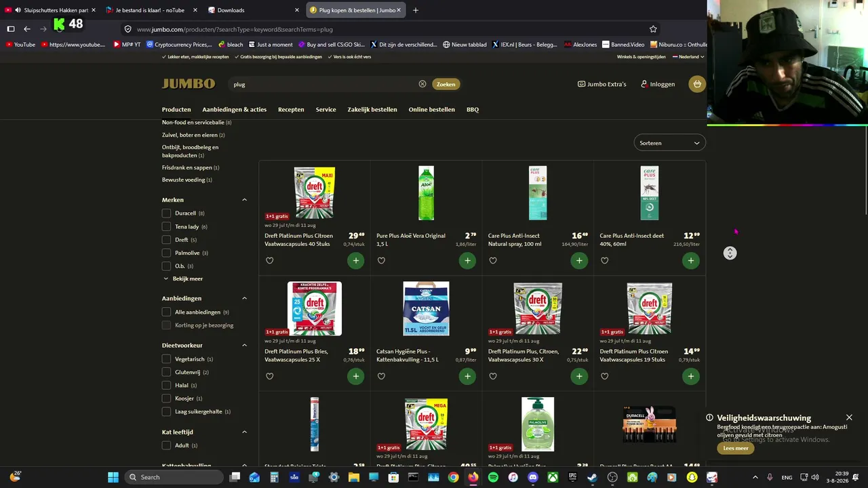The image size is (868, 488).
Task: Expand brands with Bekijk meer
Action: coord(183,279)
